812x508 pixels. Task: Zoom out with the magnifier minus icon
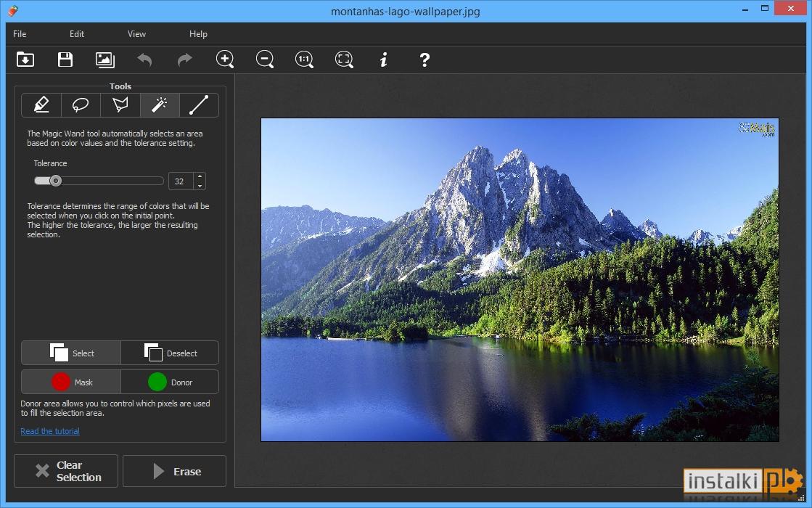pos(265,60)
